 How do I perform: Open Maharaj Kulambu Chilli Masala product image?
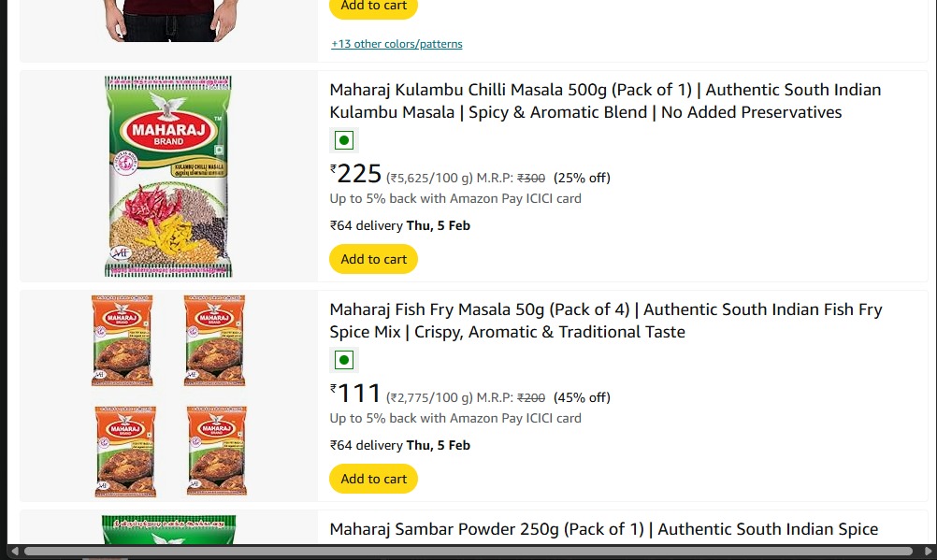click(168, 177)
